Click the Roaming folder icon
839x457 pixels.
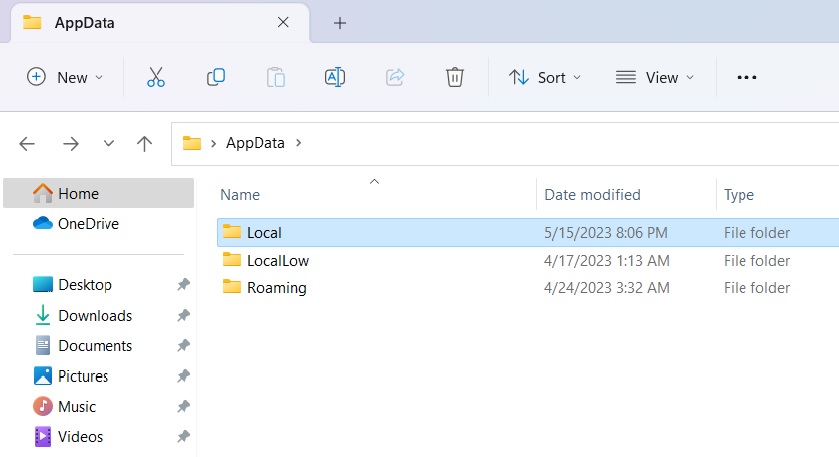pos(232,286)
